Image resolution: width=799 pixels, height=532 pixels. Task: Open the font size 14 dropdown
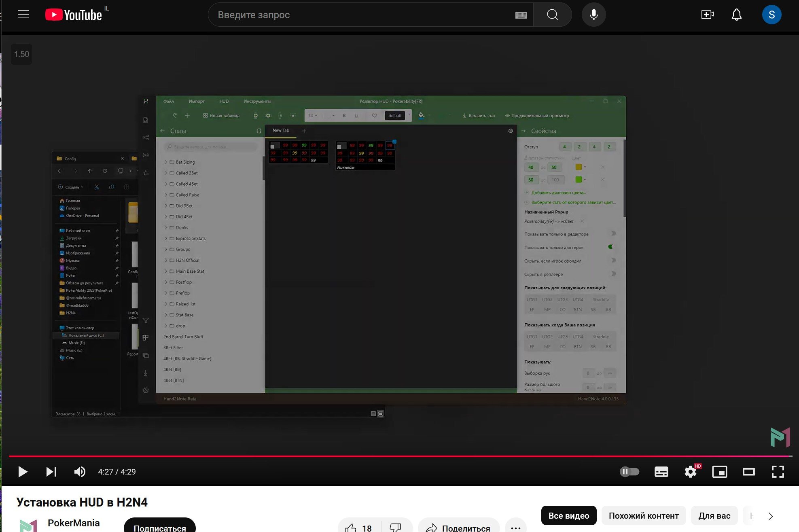[x=312, y=116]
